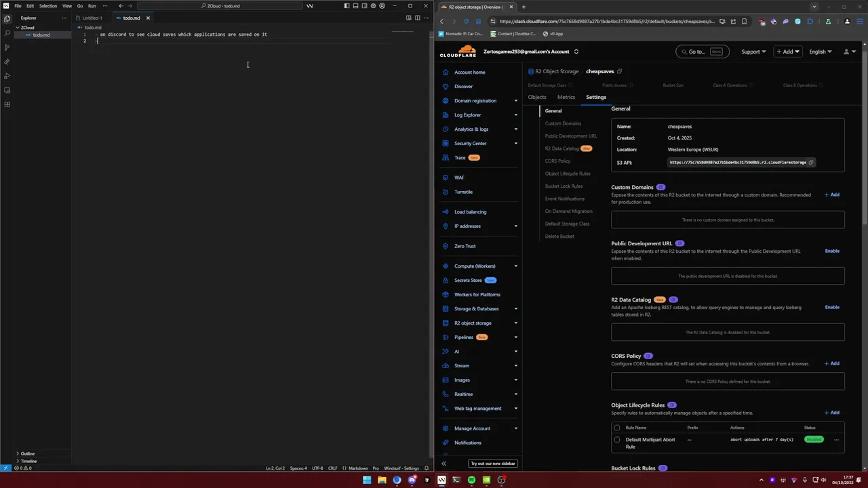
Task: Open the account switcher next to account name
Action: pyautogui.click(x=576, y=52)
